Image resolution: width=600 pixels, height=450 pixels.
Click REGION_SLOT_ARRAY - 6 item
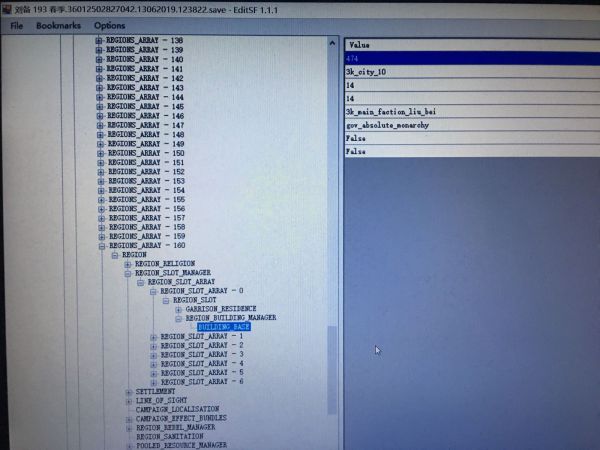click(x=201, y=382)
